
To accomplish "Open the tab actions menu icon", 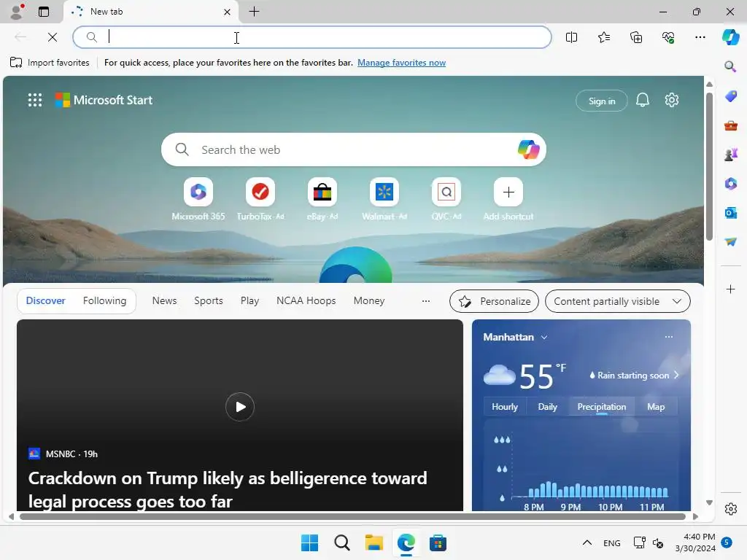I will tap(44, 12).
